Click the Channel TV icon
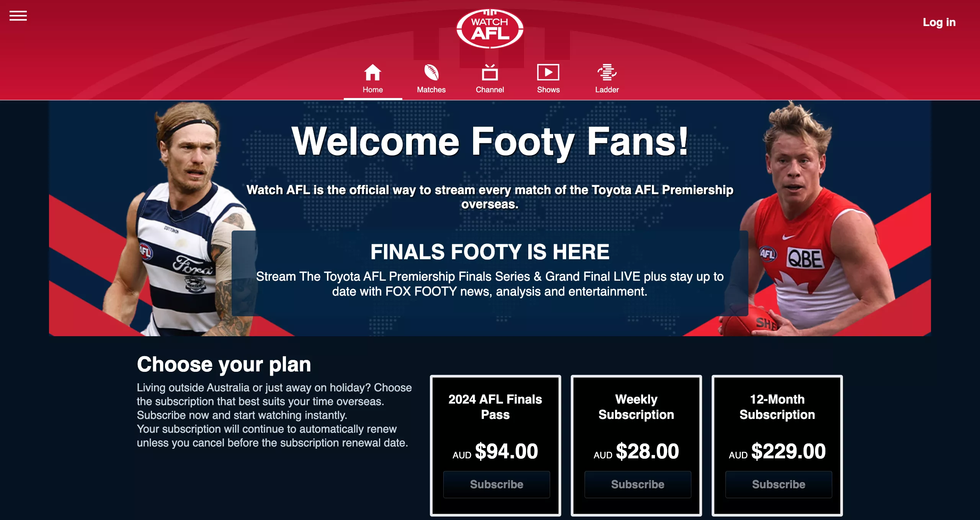The image size is (980, 520). point(490,72)
